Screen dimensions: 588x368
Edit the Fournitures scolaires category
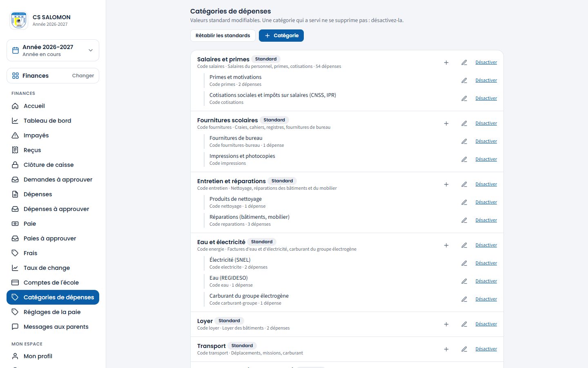(464, 123)
